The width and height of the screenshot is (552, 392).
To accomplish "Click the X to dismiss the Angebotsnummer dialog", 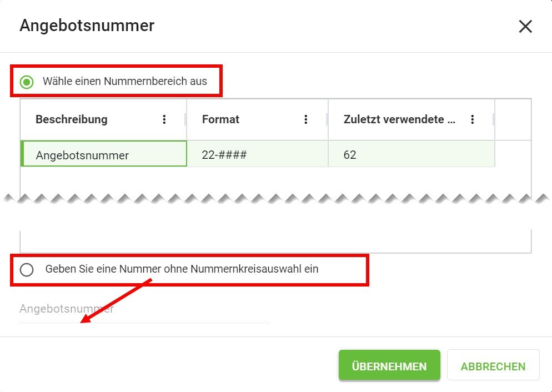I will point(525,26).
